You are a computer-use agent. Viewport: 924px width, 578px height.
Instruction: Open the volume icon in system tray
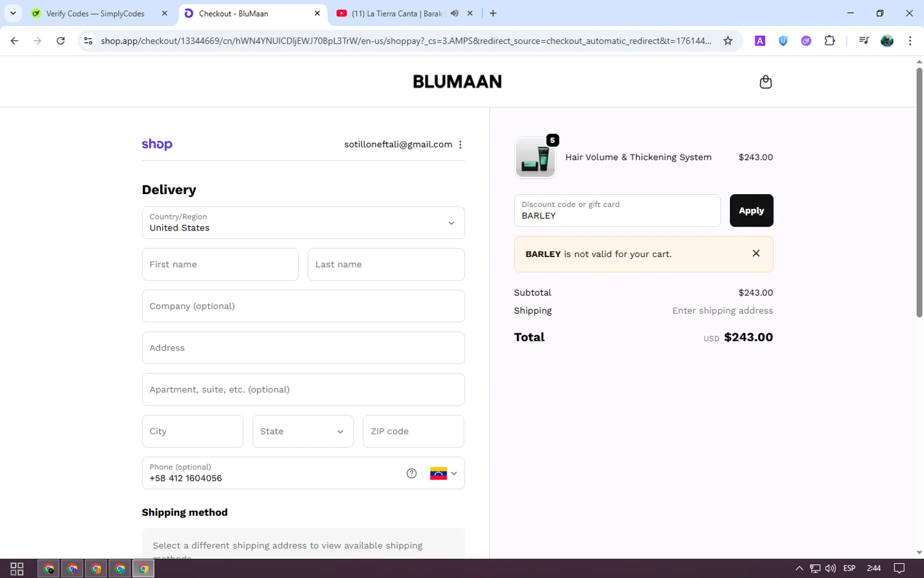830,568
